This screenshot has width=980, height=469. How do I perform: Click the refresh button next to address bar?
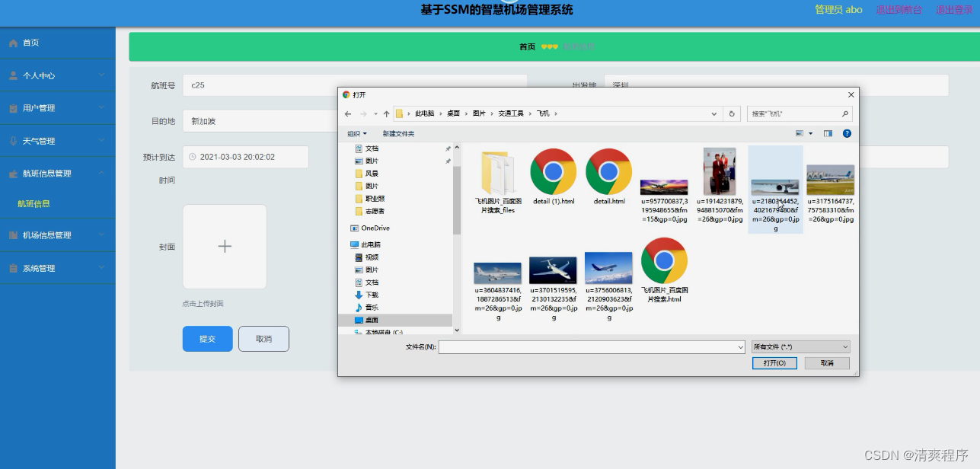point(732,113)
